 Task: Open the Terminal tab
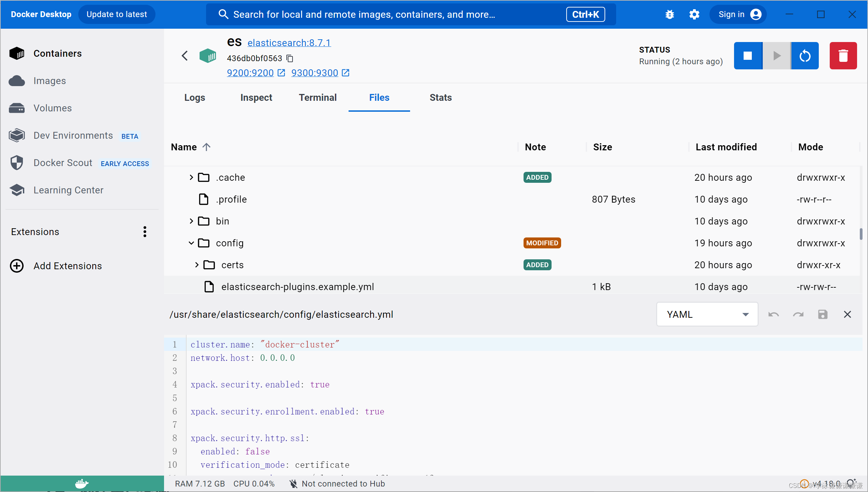317,97
